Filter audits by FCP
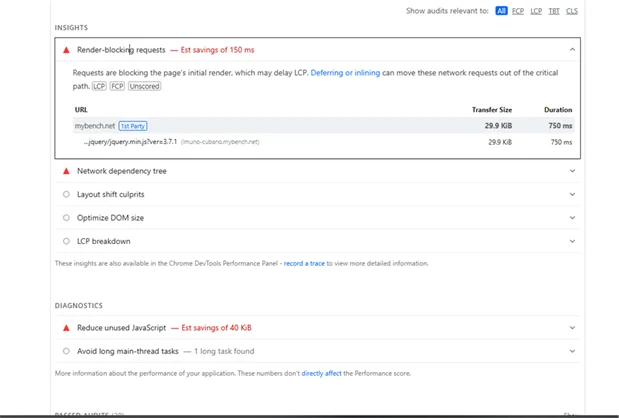The height and width of the screenshot is (418, 619). [518, 11]
